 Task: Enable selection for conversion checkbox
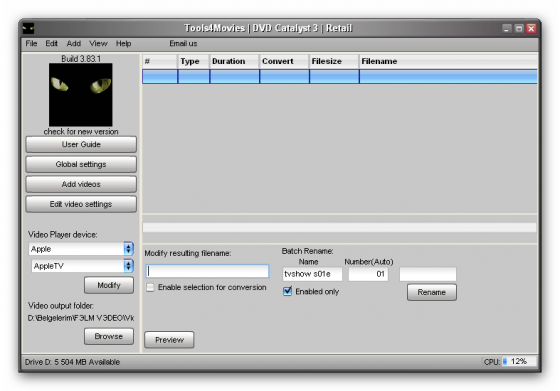point(150,287)
